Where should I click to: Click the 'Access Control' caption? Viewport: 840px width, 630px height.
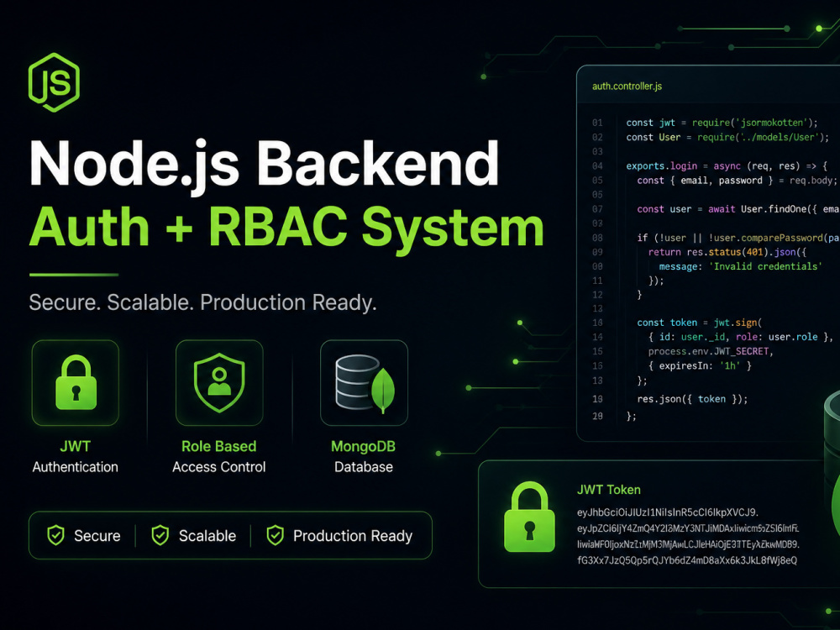219,467
